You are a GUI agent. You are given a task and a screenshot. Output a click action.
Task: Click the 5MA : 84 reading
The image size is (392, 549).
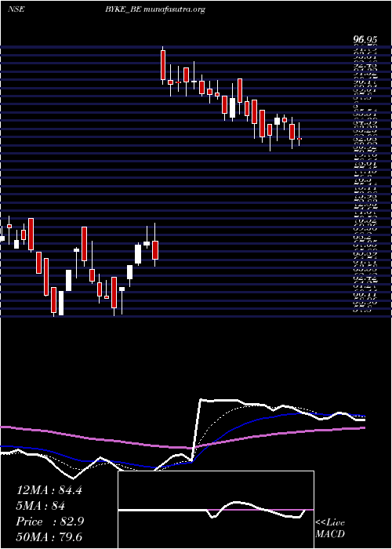(x=41, y=506)
